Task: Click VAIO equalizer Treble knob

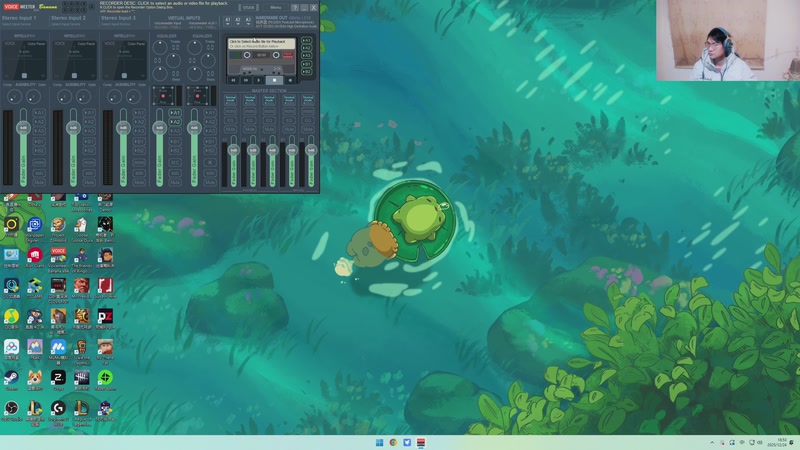Action: click(160, 47)
